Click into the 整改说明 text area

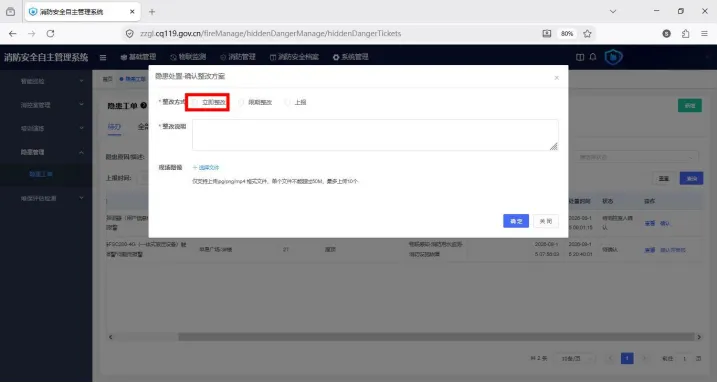tap(375, 135)
